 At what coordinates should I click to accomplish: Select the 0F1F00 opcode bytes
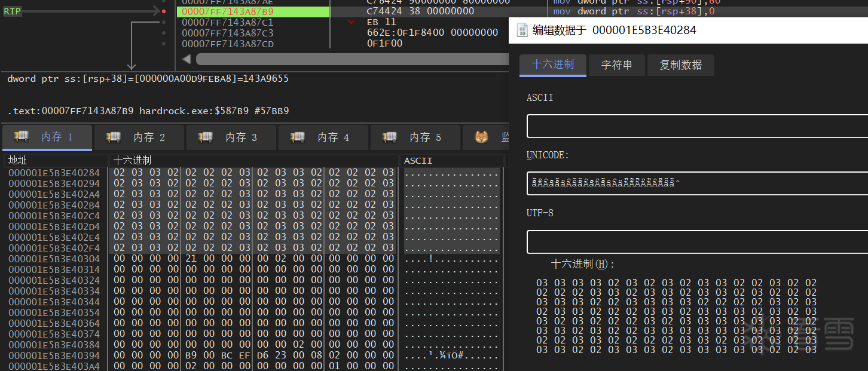384,44
